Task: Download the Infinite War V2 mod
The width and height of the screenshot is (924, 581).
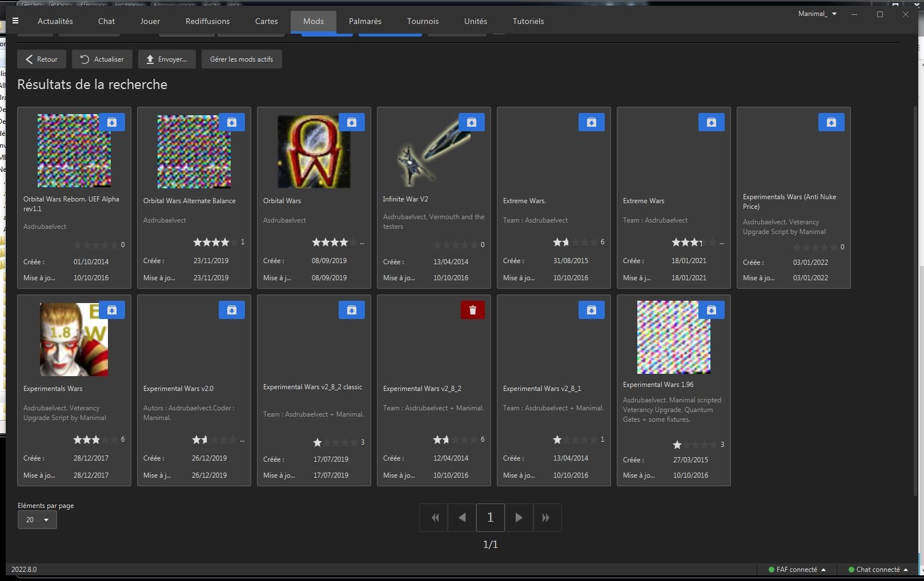Action: click(x=472, y=122)
